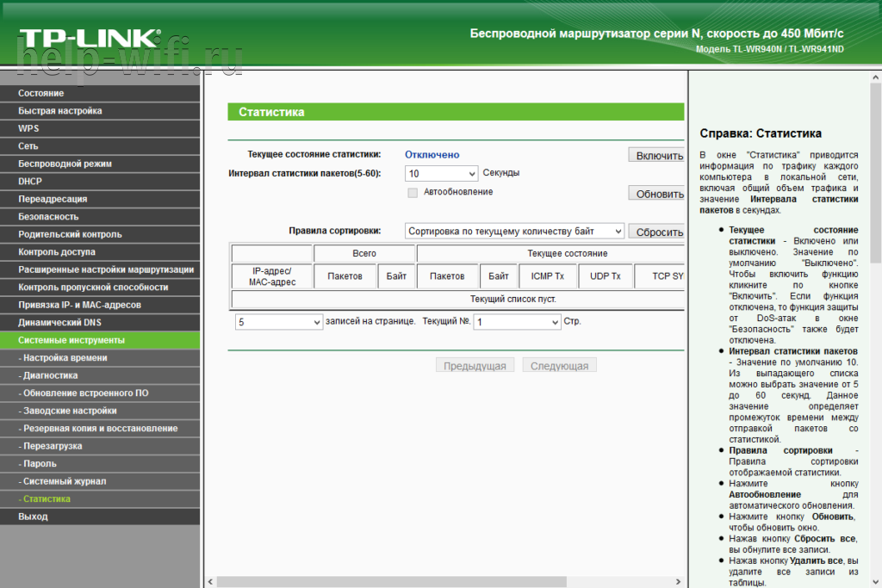Open the Состояние menu item
Image resolution: width=882 pixels, height=588 pixels.
point(41,93)
